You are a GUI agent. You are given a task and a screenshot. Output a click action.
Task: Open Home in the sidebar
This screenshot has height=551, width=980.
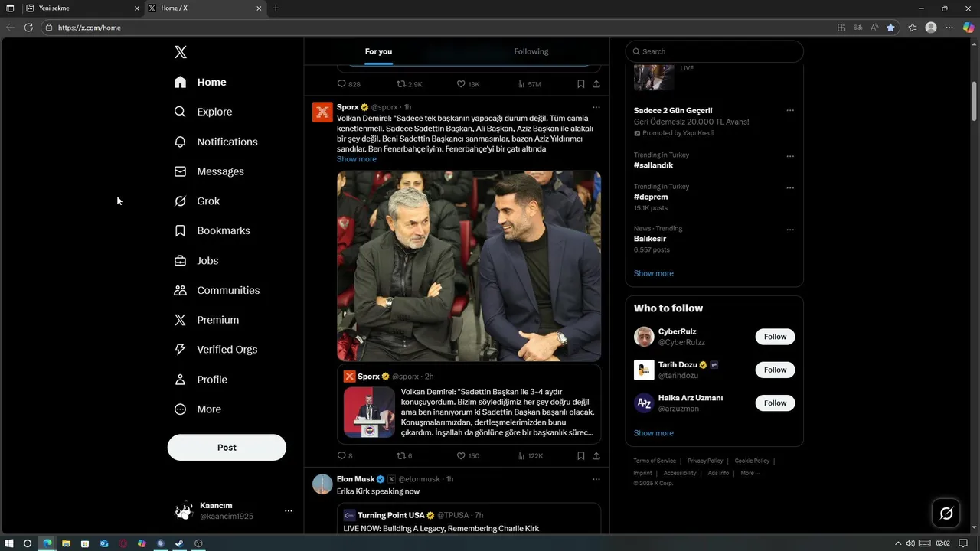201,82
